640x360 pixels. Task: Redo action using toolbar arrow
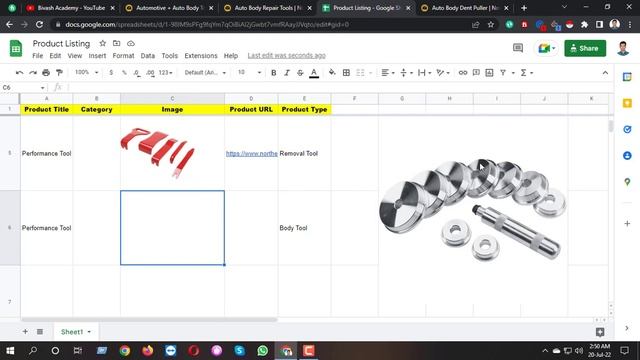click(x=33, y=73)
